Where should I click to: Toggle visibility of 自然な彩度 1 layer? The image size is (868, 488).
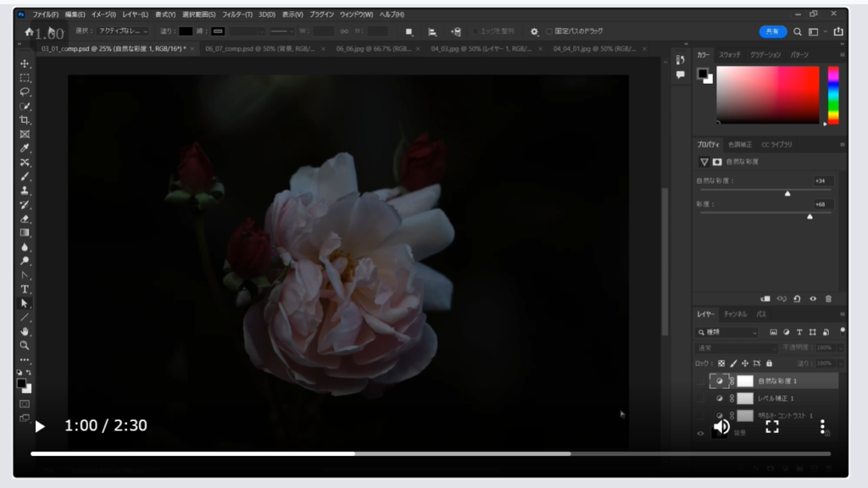point(700,380)
